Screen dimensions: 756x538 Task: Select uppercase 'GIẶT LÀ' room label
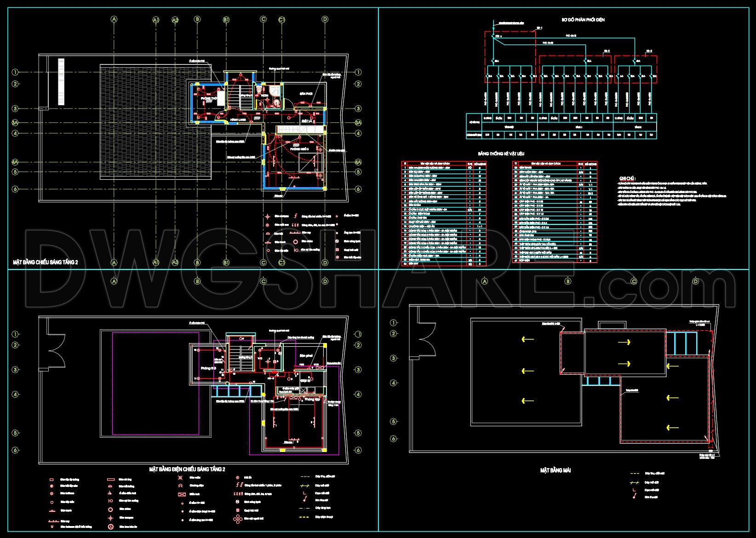(x=307, y=120)
